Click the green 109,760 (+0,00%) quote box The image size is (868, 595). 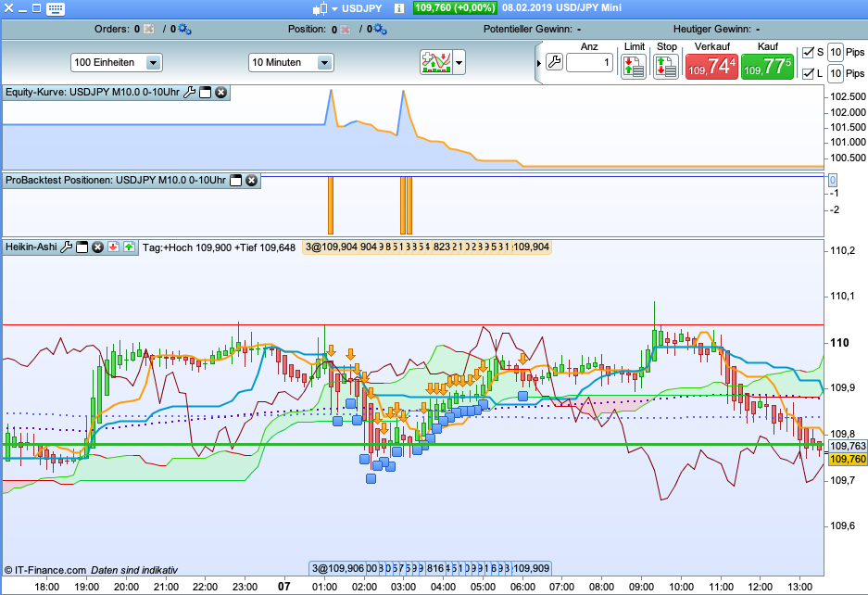455,7
